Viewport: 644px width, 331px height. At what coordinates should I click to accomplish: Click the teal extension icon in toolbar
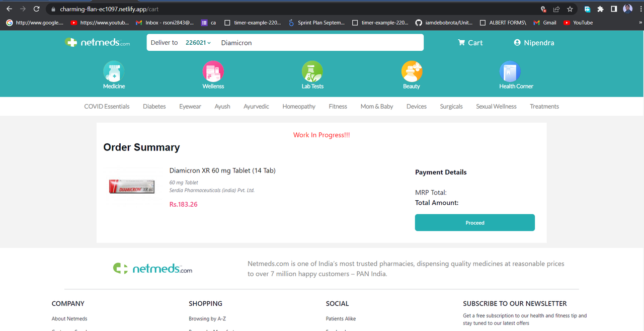coord(587,9)
